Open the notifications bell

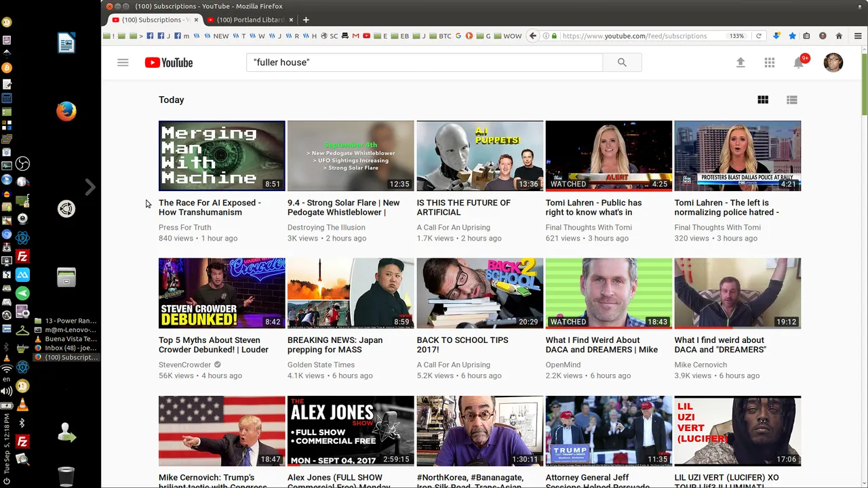coord(799,62)
